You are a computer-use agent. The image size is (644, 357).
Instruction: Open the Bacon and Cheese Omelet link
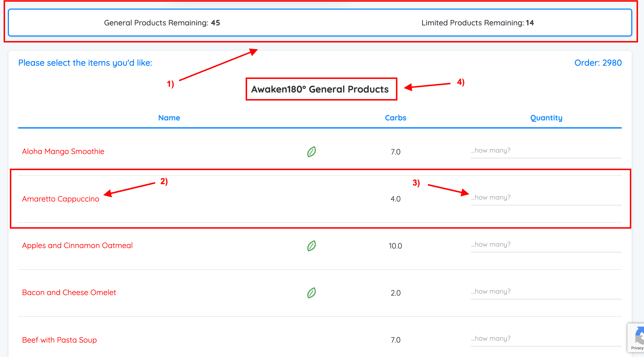[x=69, y=292]
